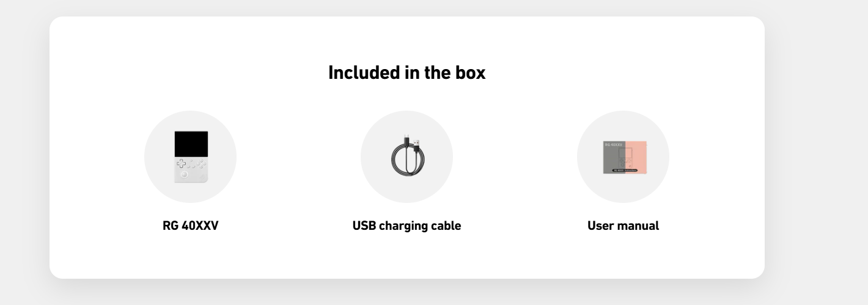The image size is (868, 305).
Task: Click the 'RG 40XXV' print on manual cover
Action: click(613, 145)
